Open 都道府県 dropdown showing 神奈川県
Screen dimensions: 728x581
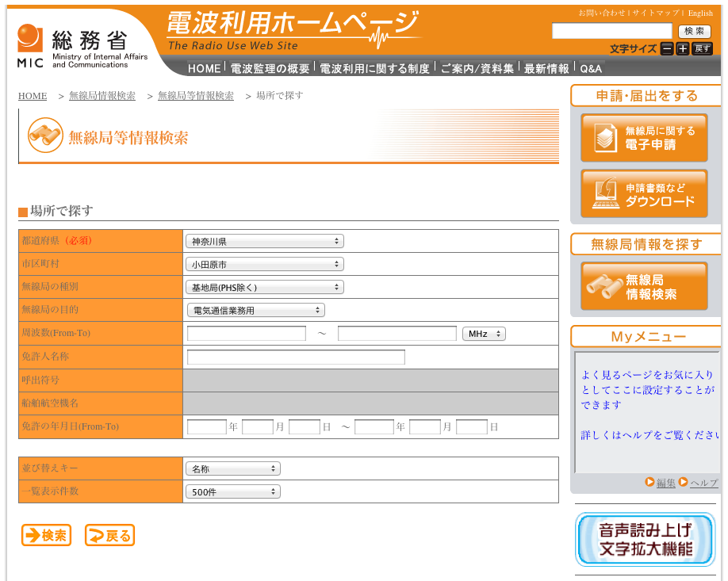coord(265,241)
